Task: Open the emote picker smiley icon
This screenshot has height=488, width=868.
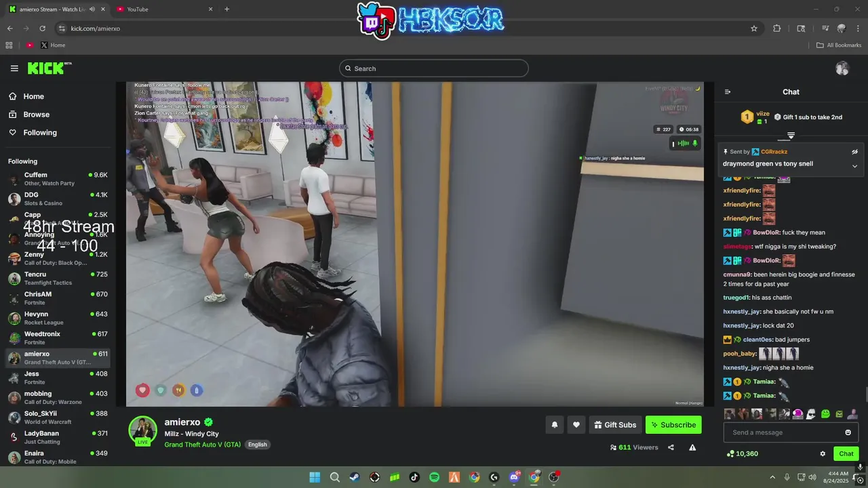Action: coord(848,432)
